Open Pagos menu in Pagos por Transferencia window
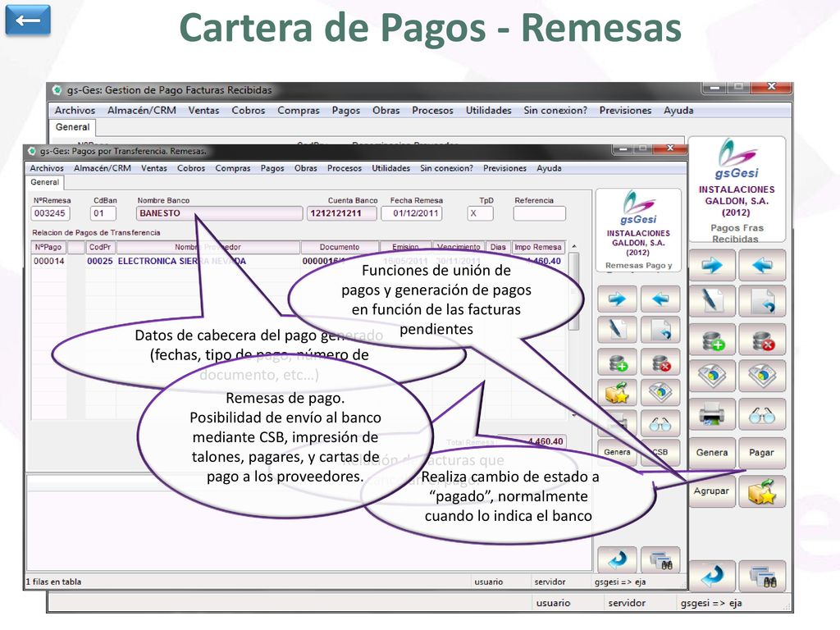 pos(272,168)
